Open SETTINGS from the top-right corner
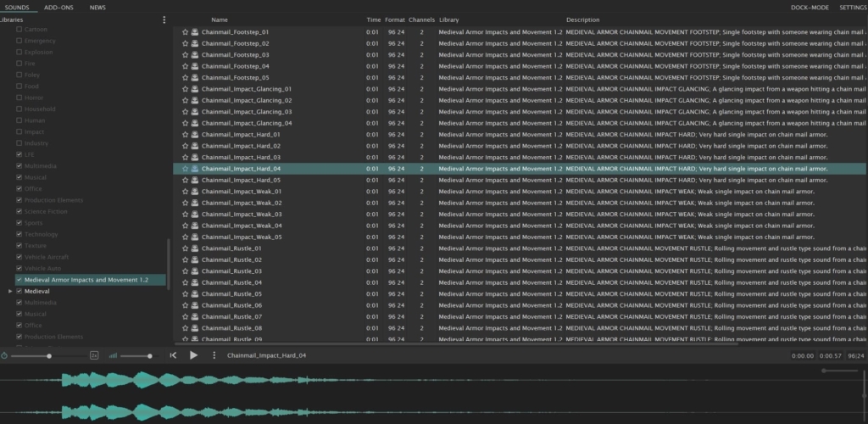 pos(852,7)
